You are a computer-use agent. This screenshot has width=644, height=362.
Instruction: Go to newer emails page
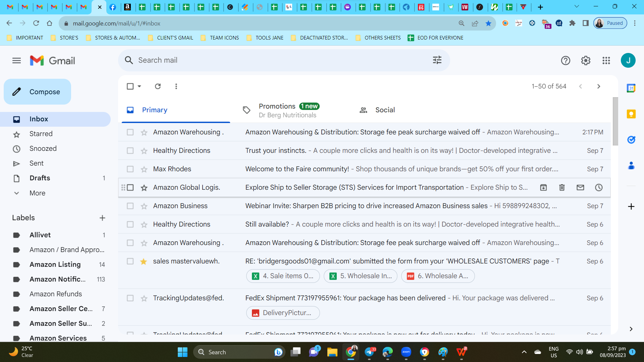click(x=580, y=86)
